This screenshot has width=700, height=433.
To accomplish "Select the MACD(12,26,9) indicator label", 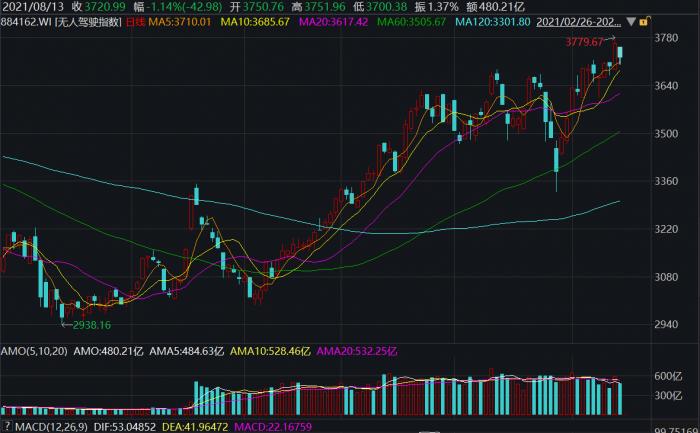I will tap(51, 427).
